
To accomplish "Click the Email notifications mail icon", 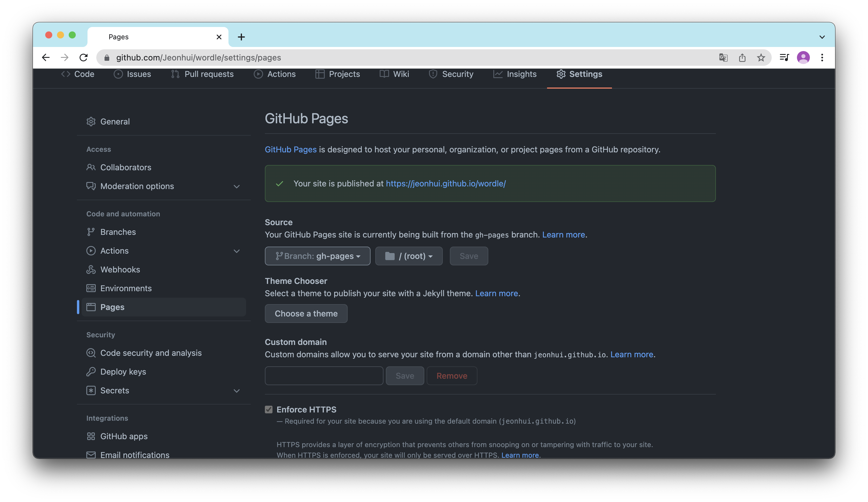I will tap(91, 455).
